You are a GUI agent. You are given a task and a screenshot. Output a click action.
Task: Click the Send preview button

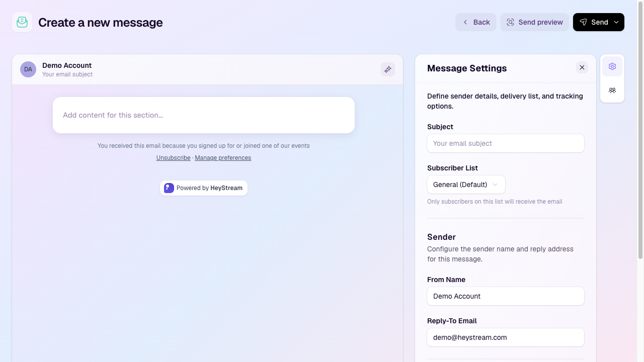click(x=534, y=22)
